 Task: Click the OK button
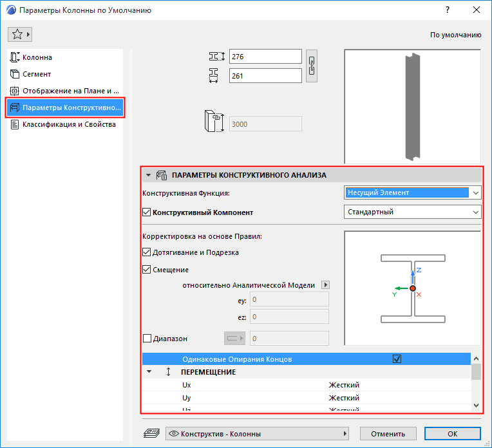452,434
